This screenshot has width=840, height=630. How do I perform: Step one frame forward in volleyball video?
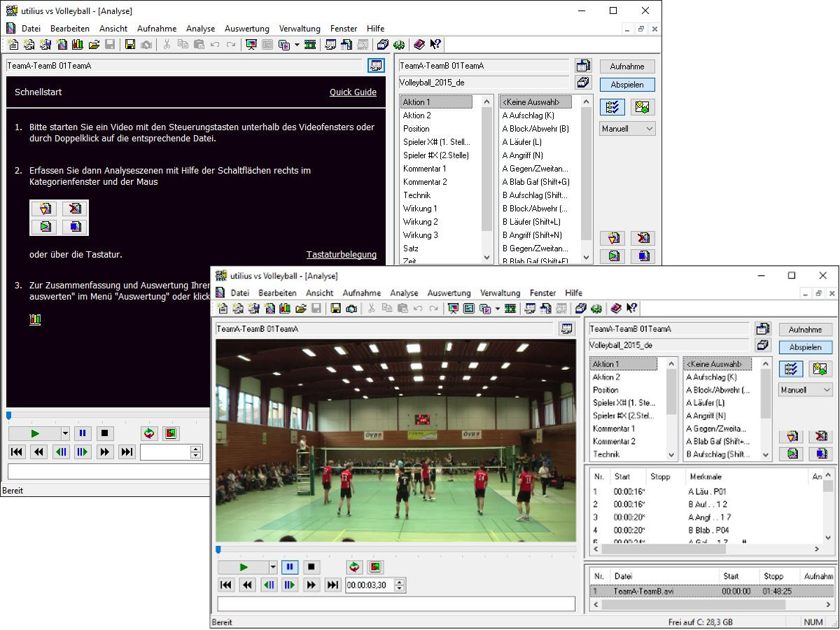coord(290,585)
